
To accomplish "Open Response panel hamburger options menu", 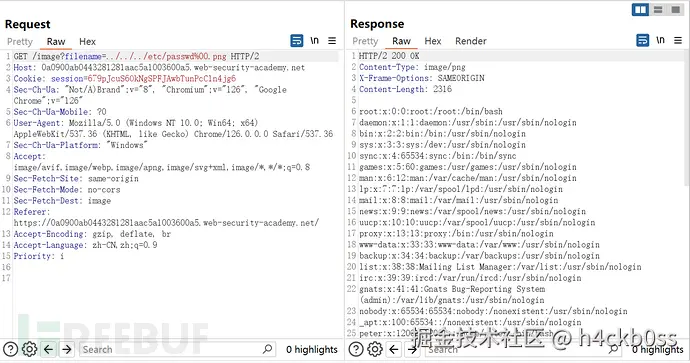I will [x=678, y=40].
